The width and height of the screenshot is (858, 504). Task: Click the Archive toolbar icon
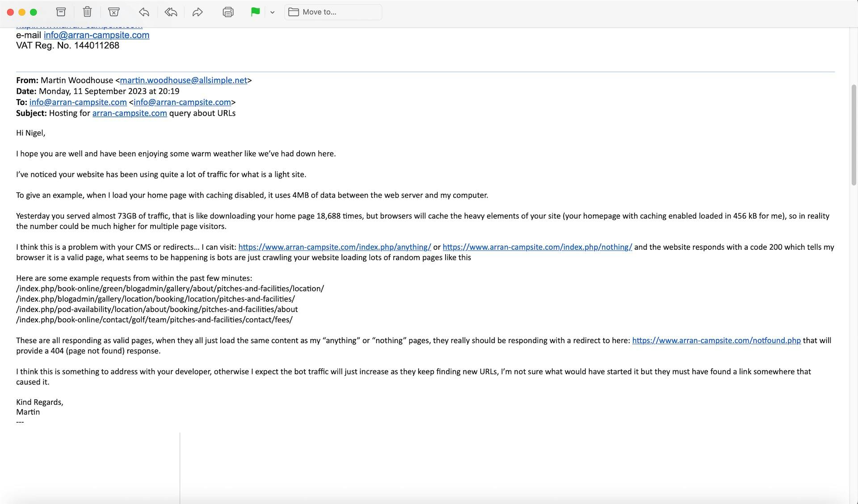(x=61, y=12)
